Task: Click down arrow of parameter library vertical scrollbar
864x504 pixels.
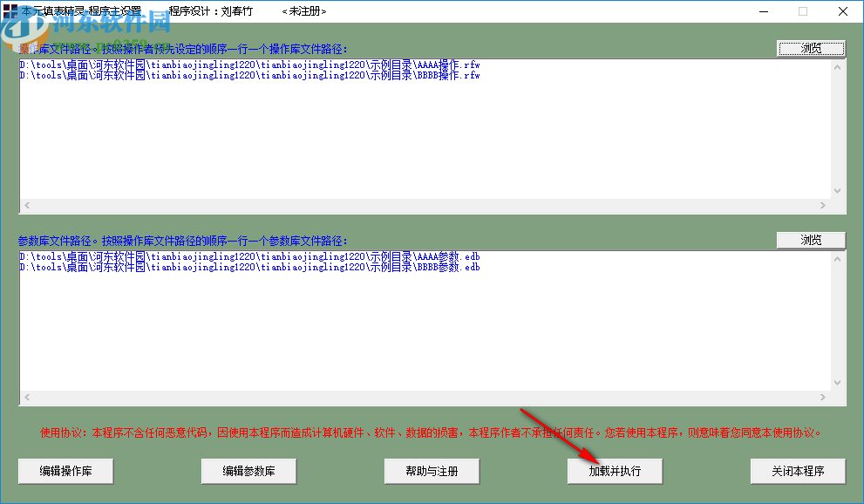Action: pyautogui.click(x=838, y=383)
